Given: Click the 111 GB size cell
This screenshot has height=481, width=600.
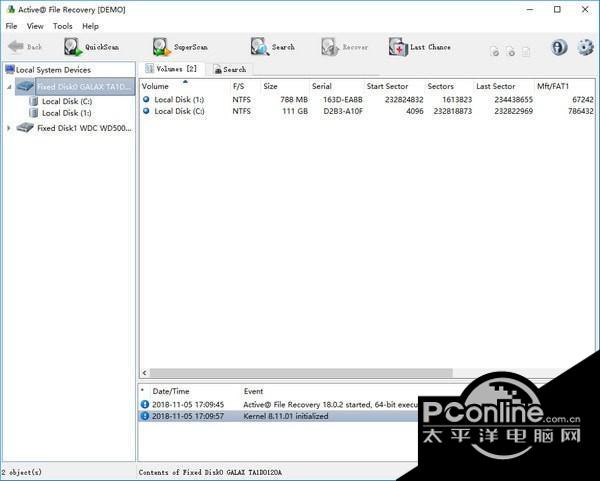Looking at the screenshot, I should (295, 111).
